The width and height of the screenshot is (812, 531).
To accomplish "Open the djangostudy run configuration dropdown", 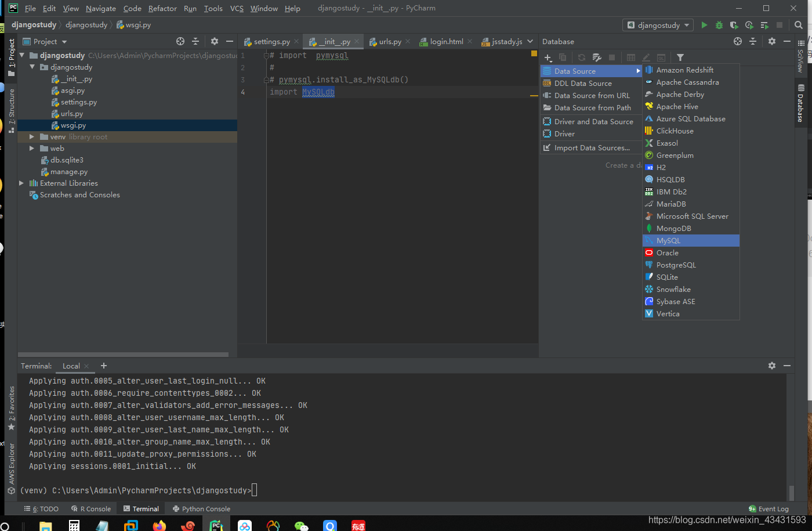I will click(658, 25).
